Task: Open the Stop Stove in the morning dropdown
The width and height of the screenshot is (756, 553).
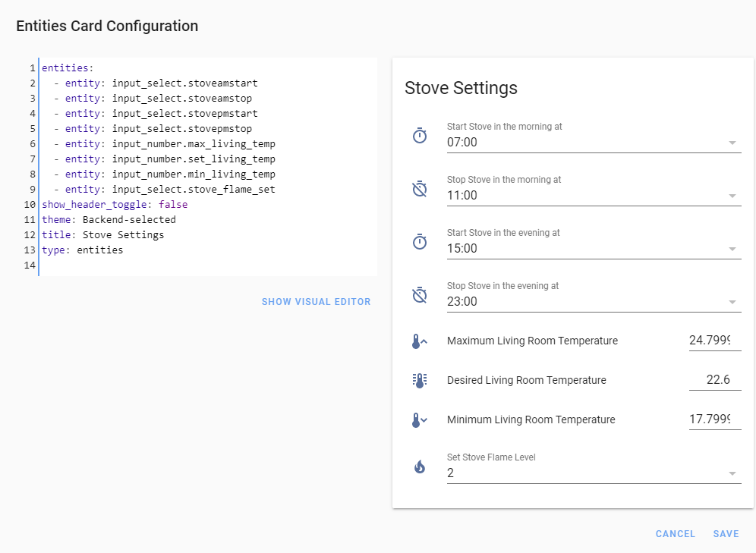Action: click(594, 190)
